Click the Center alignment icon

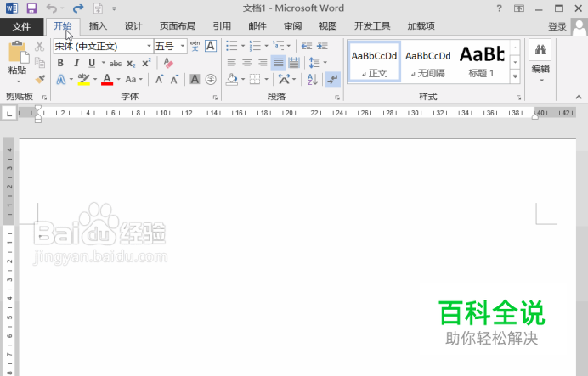247,63
